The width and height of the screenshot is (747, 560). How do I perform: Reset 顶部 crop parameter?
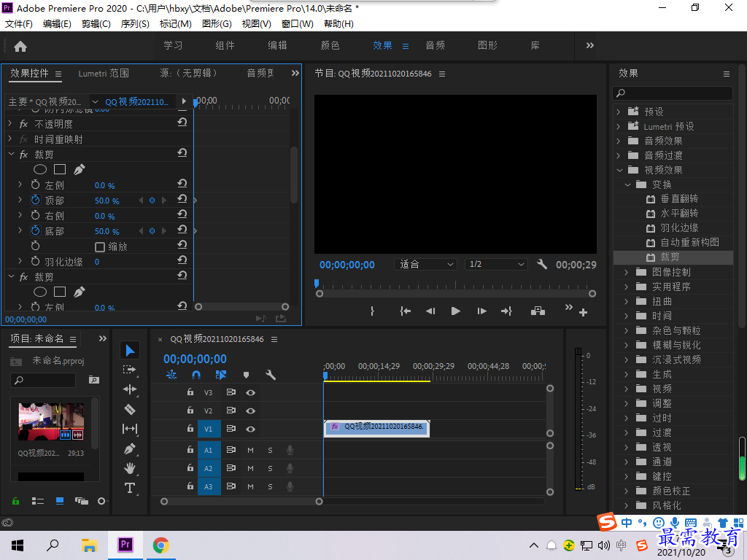182,199
